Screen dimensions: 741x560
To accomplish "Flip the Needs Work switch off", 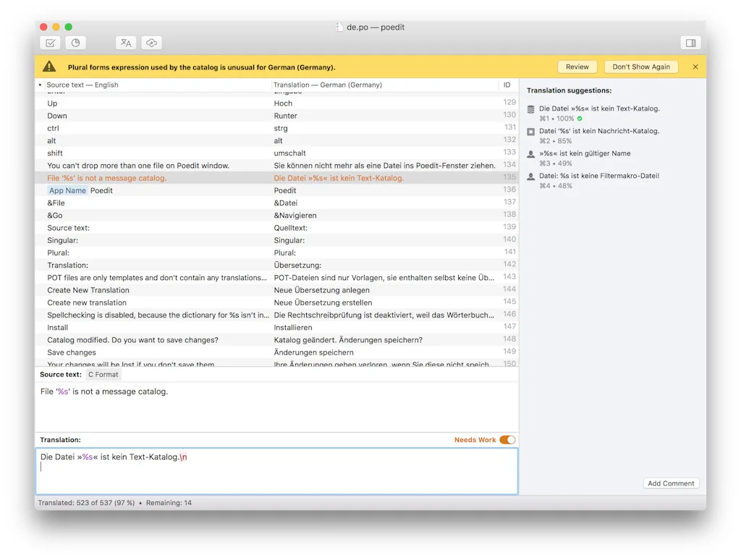I will pos(507,439).
